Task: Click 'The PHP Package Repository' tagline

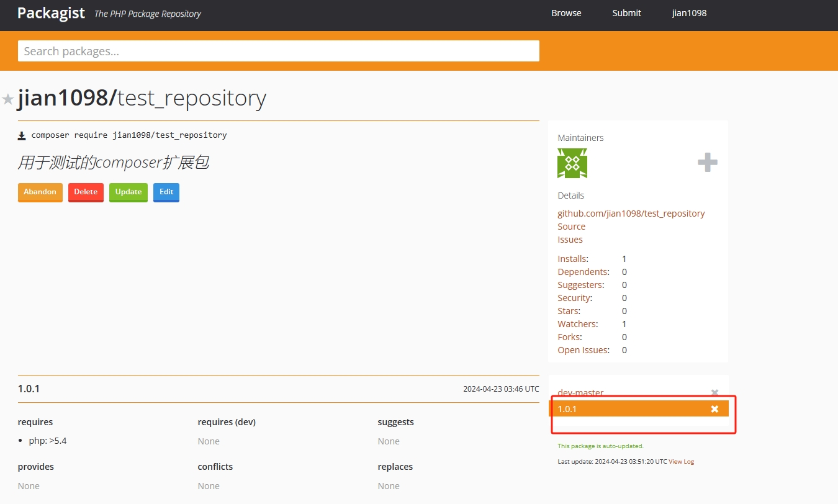Action: (148, 14)
